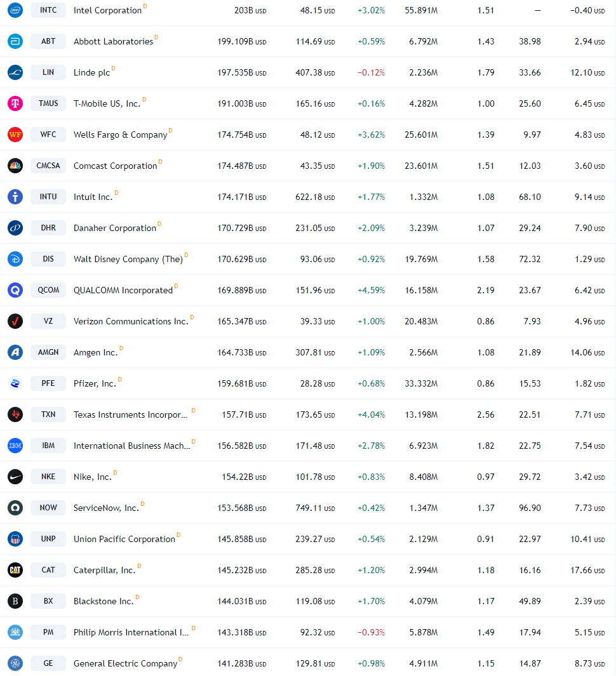This screenshot has width=616, height=676.
Task: Click the −0.40 USD EPS value
Action: tap(587, 10)
